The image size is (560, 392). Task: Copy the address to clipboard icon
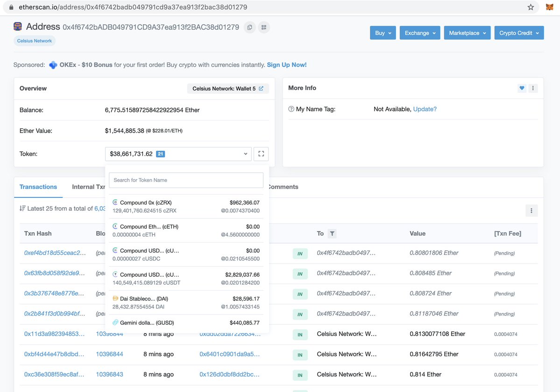tap(250, 28)
